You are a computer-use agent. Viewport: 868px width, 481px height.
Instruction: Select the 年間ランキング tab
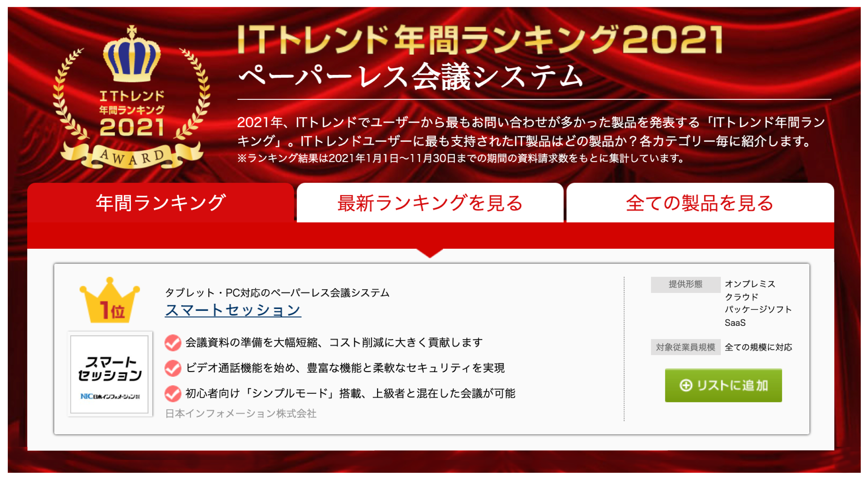click(x=161, y=203)
